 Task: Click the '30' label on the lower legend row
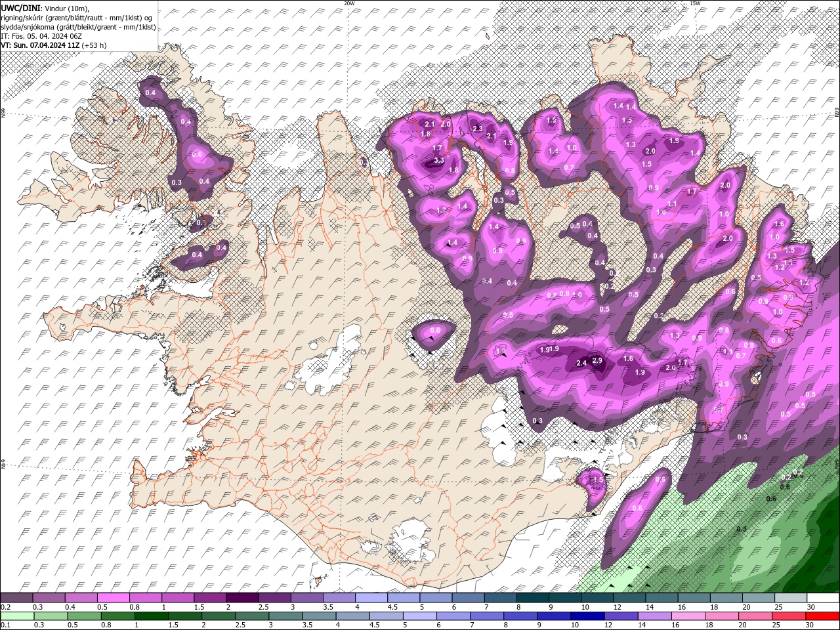pos(810,625)
